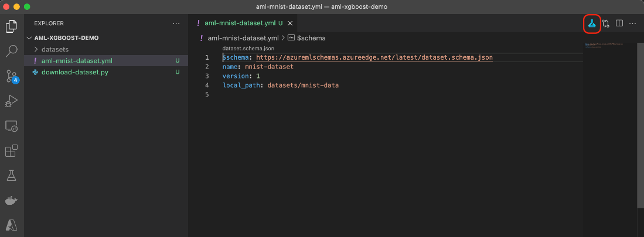
Task: Click the macOS green fullscreen window button
Action: coord(27,7)
